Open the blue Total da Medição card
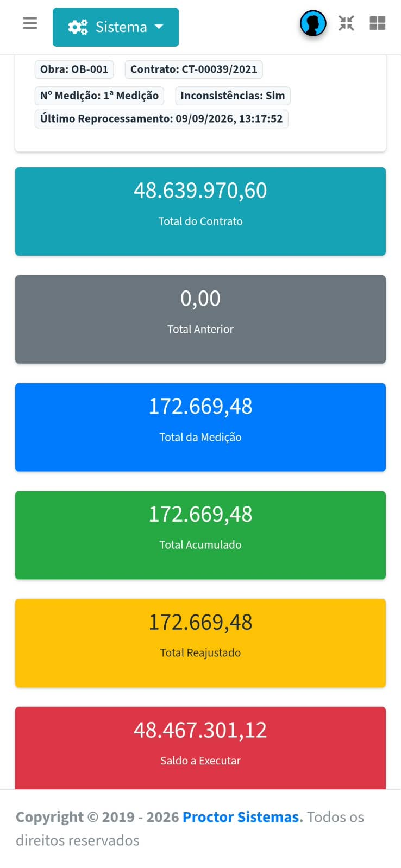 [x=200, y=427]
